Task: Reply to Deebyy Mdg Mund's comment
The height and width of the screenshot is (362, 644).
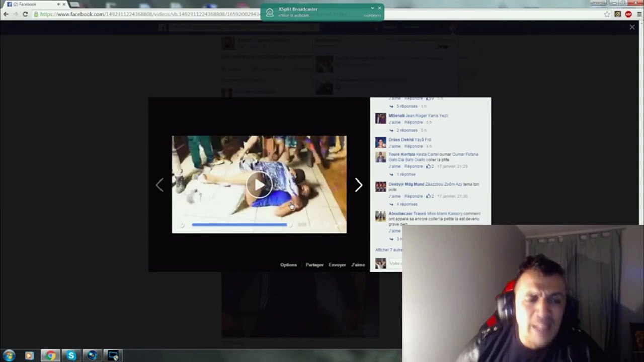Action: coord(413,196)
